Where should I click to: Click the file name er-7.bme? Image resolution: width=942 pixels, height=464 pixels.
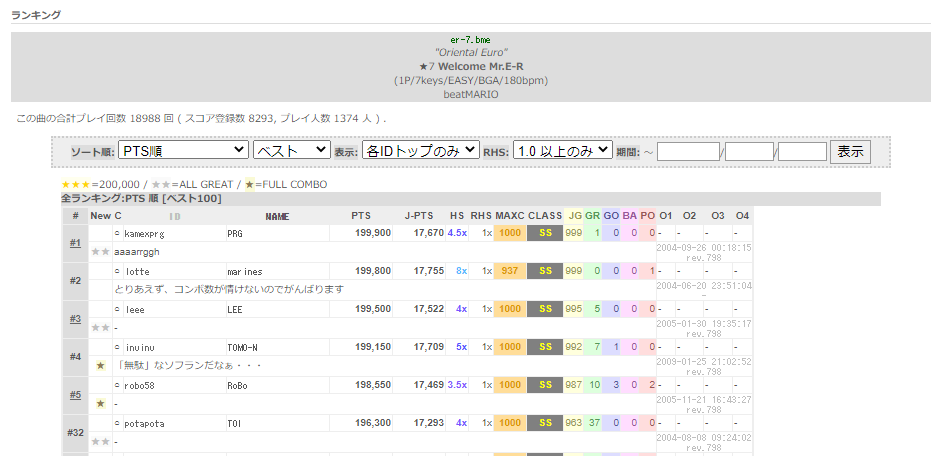(470, 40)
